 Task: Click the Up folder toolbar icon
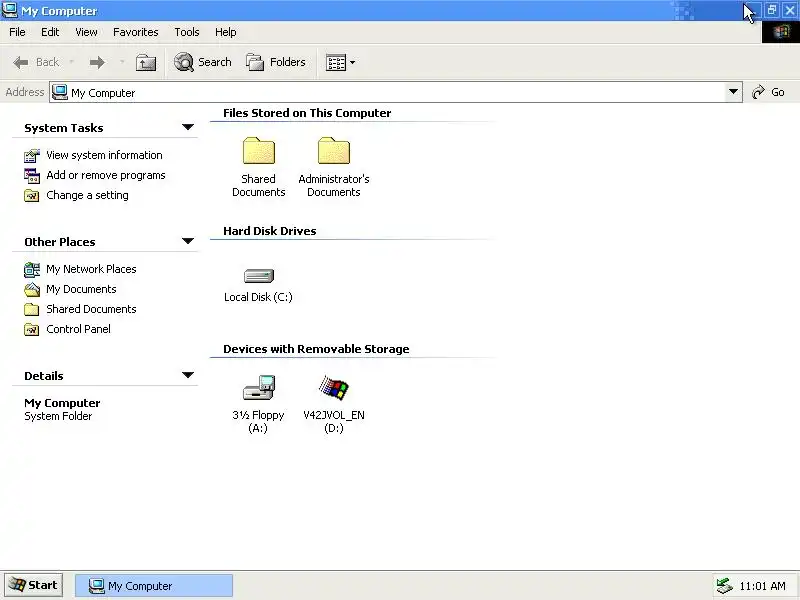point(146,62)
